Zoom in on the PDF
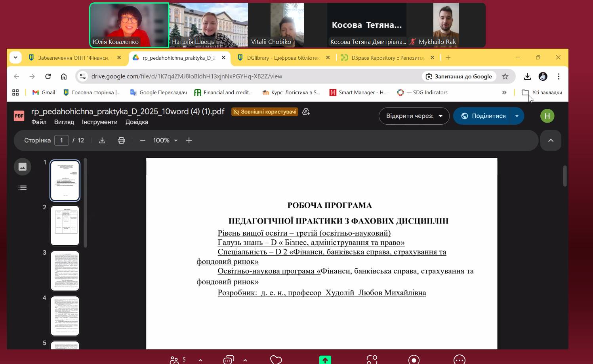The image size is (593, 364). (189, 140)
